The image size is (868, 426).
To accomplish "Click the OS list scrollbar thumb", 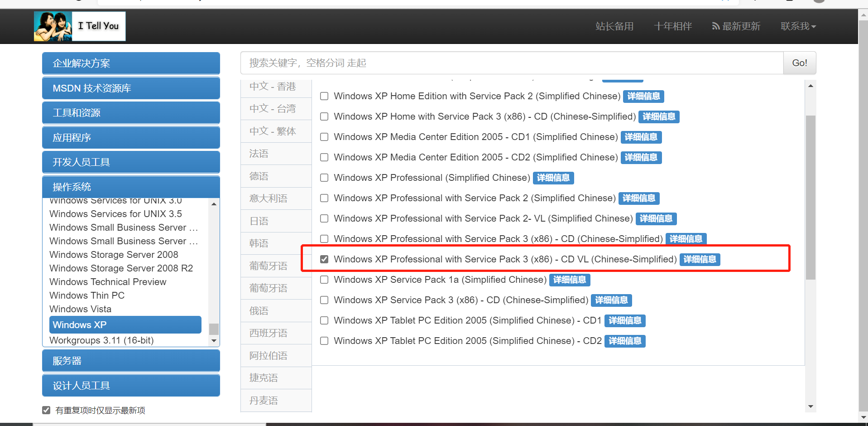I will point(214,329).
